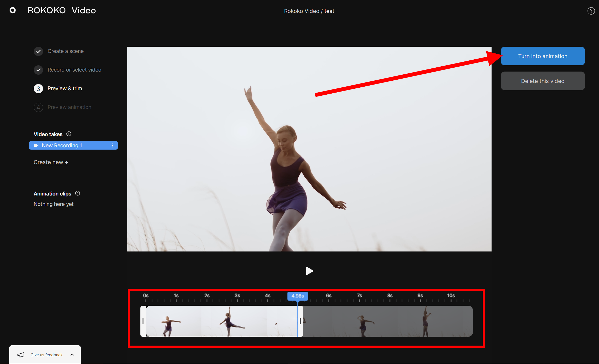Click info icon next to Video takes

(x=69, y=134)
